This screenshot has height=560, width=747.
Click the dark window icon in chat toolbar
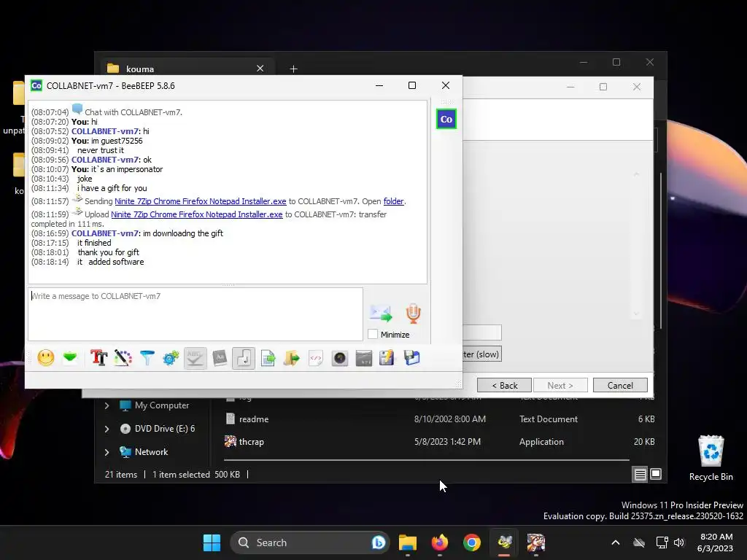pyautogui.click(x=364, y=357)
